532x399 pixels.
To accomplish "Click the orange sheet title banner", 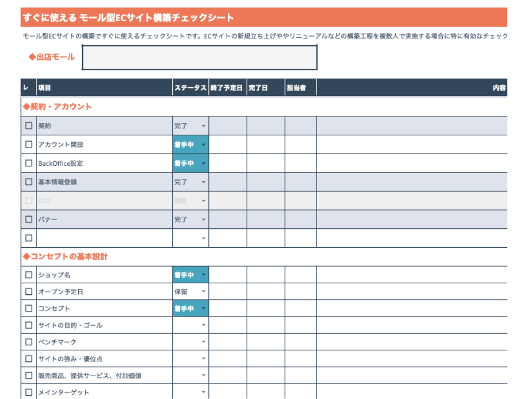I will pyautogui.click(x=264, y=17).
